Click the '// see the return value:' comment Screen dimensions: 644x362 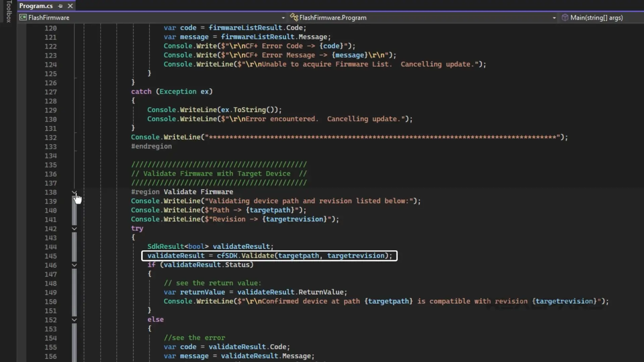[x=212, y=283]
